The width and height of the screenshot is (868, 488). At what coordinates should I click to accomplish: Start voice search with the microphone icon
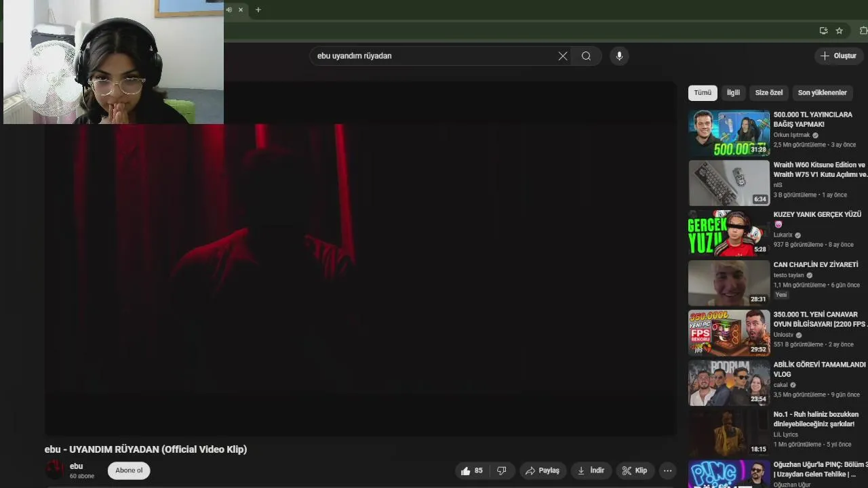(x=619, y=56)
